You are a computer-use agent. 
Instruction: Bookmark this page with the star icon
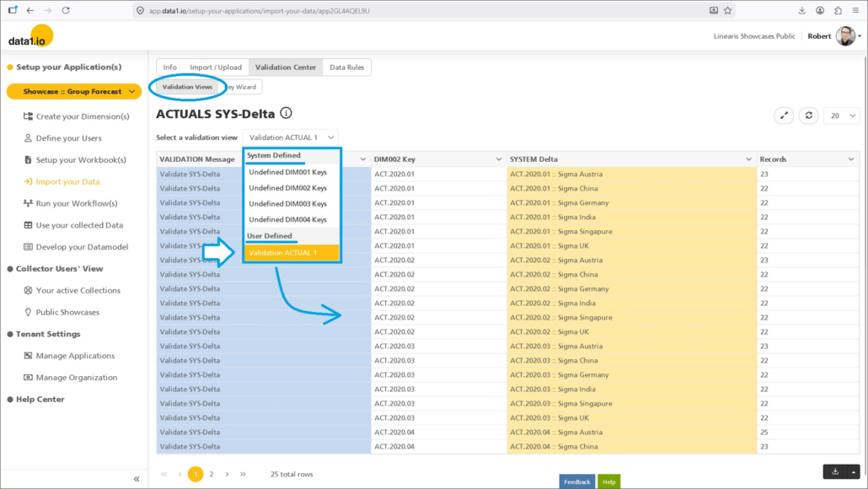point(727,10)
